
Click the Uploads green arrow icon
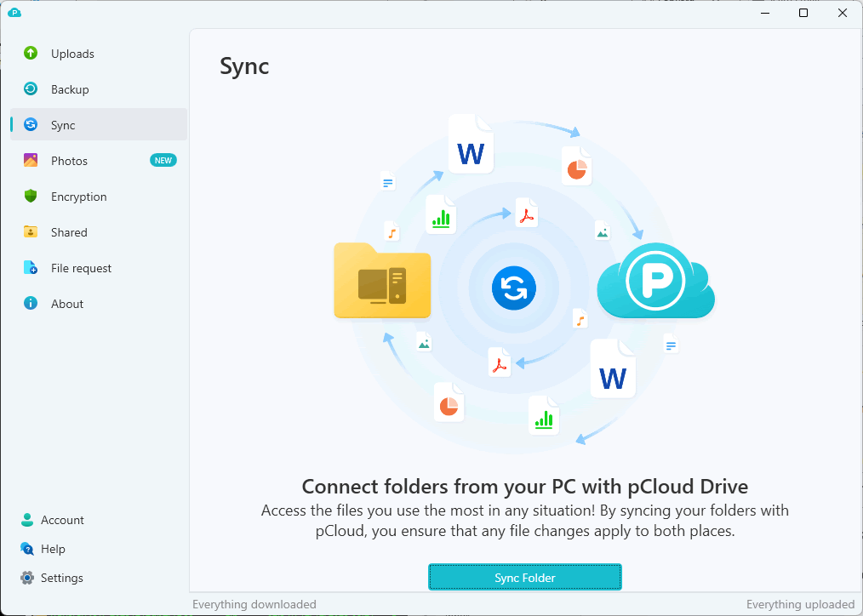[31, 54]
